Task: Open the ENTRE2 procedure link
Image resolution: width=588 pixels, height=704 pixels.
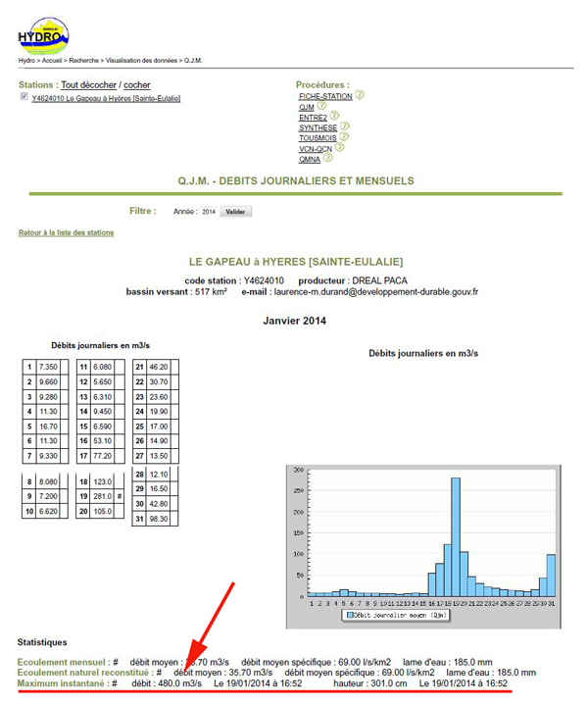Action: point(313,118)
